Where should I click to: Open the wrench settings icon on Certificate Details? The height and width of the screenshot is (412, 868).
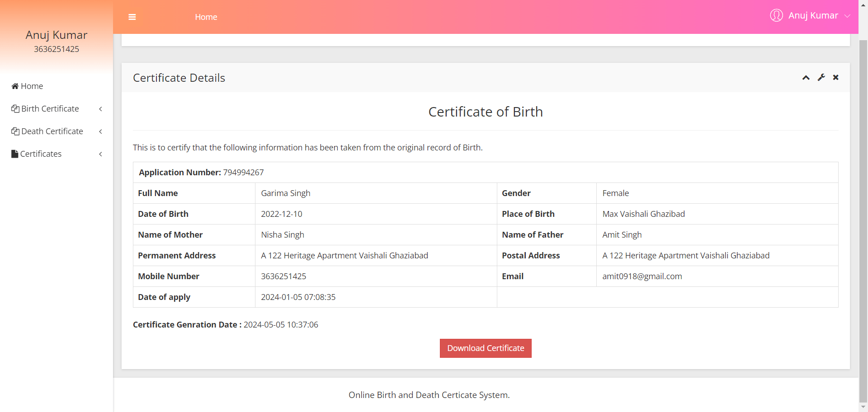(x=821, y=77)
